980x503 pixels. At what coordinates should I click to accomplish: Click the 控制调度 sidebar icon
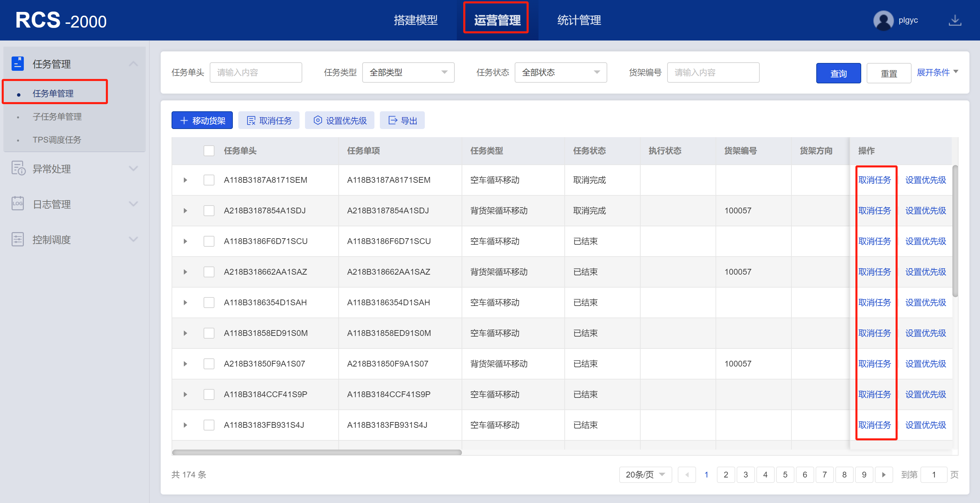click(17, 239)
